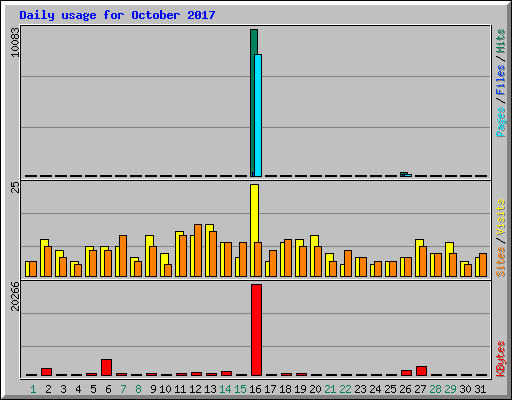Image resolution: width=512 pixels, height=400 pixels.
Task: Click the red KBytes bar on day 26
Action: pyautogui.click(x=406, y=373)
